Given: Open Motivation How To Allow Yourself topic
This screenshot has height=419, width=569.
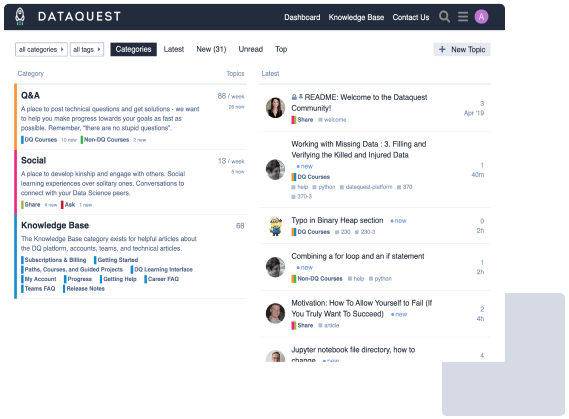Looking at the screenshot, I should pyautogui.click(x=361, y=308).
